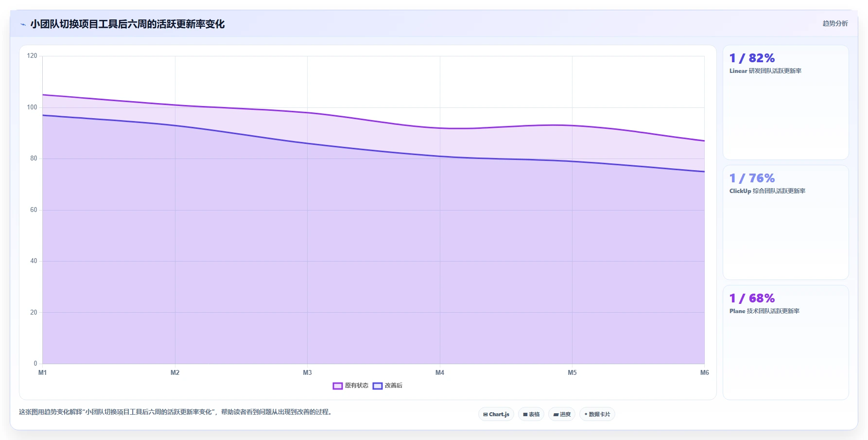
Task: Click the M1 x-axis label
Action: coord(43,372)
